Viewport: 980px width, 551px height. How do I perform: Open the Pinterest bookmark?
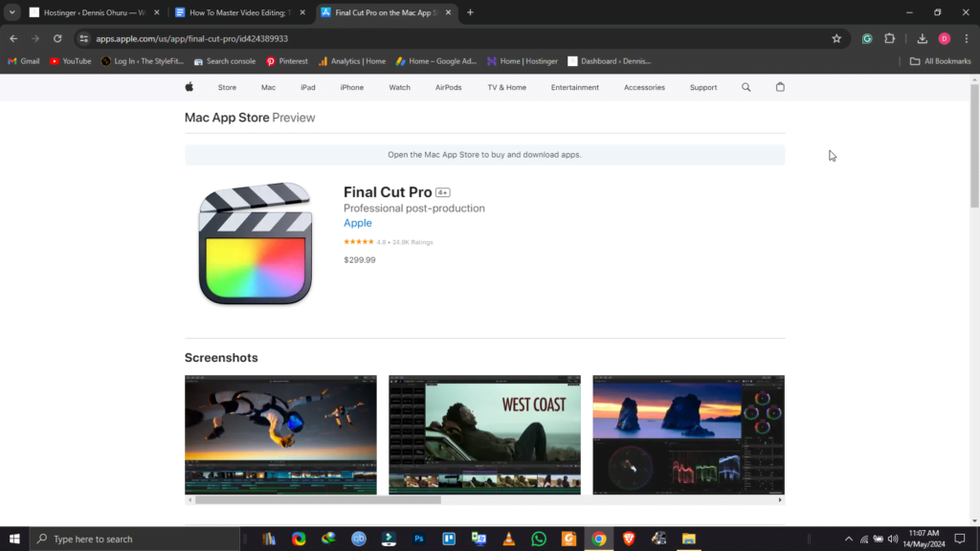(x=287, y=61)
